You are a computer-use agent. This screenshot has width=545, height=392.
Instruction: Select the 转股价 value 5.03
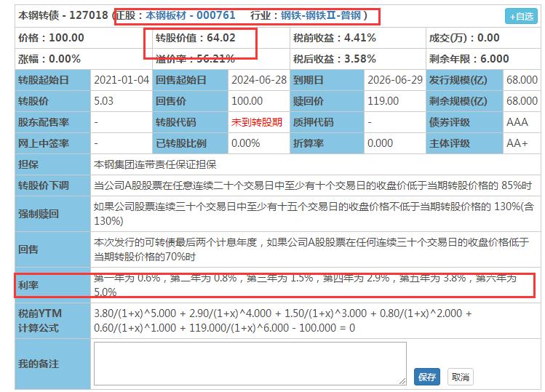(103, 101)
